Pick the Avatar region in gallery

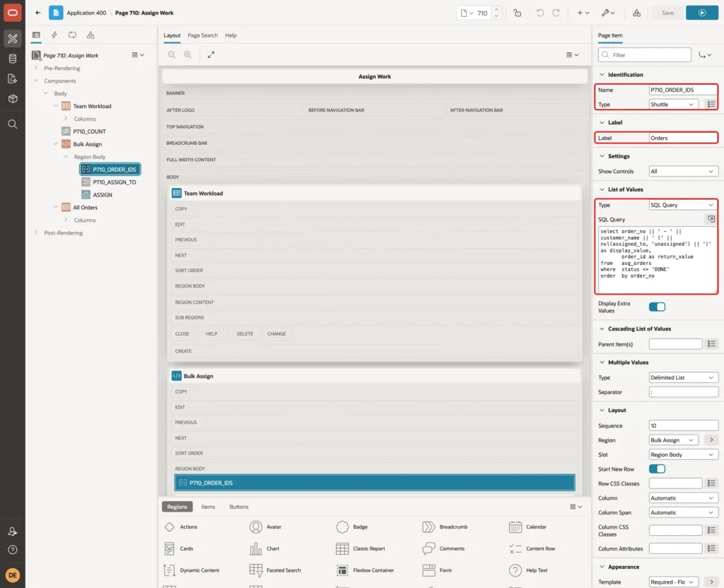coord(266,527)
